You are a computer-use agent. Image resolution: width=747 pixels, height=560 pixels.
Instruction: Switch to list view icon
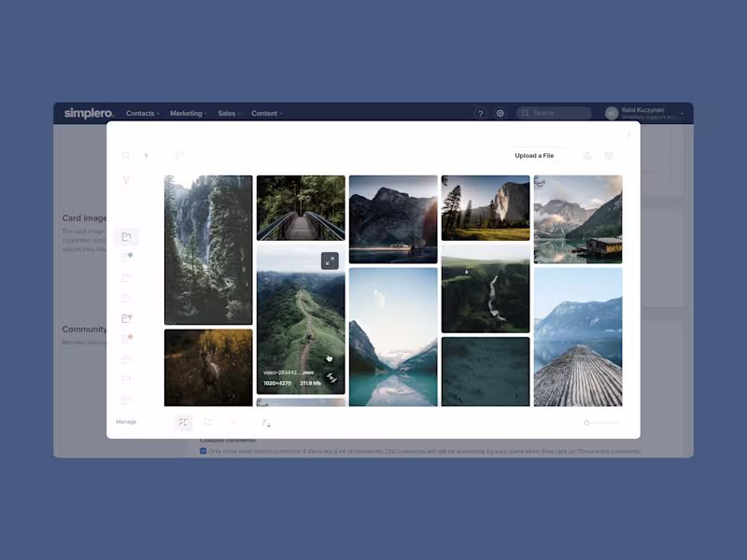[233, 423]
